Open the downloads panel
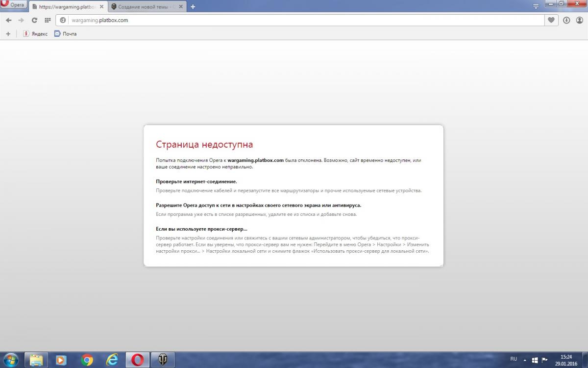 566,20
